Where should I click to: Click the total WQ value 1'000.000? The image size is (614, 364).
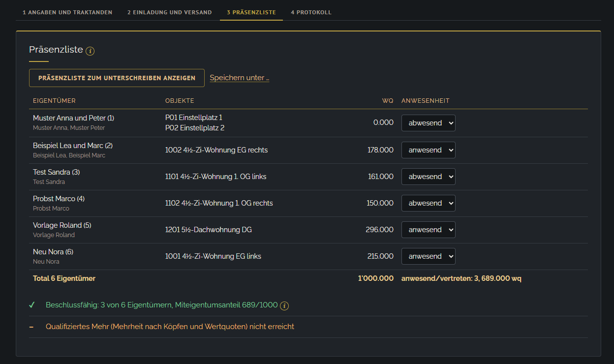(376, 278)
